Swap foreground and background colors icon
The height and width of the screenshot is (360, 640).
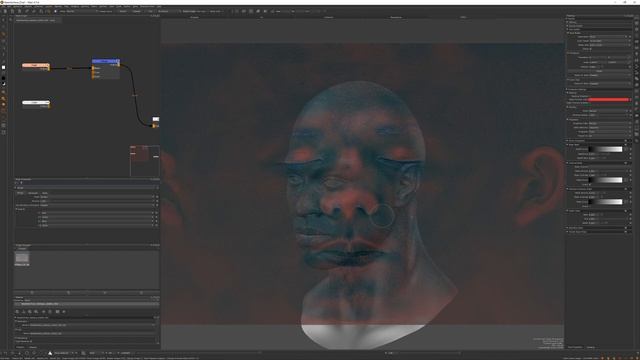tap(4, 84)
